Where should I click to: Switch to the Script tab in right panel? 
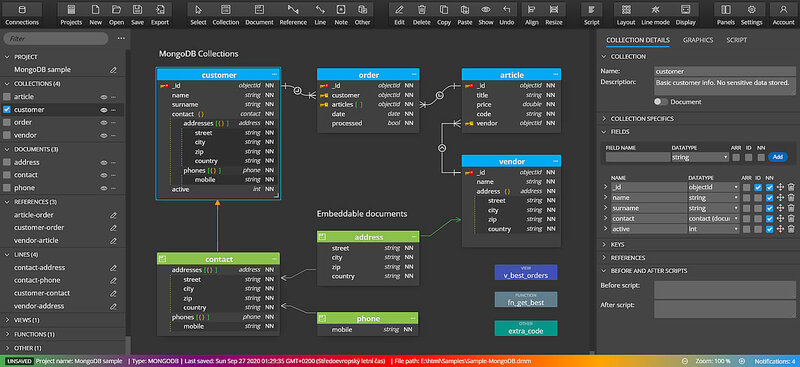pyautogui.click(x=736, y=40)
